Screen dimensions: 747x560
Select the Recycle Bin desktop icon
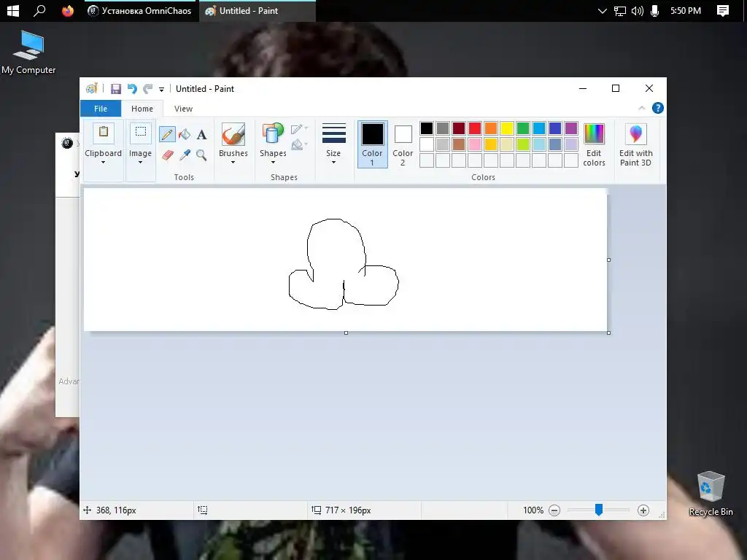711,494
